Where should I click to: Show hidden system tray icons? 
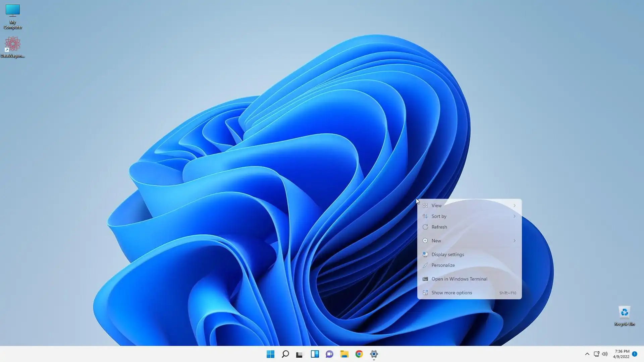point(587,354)
